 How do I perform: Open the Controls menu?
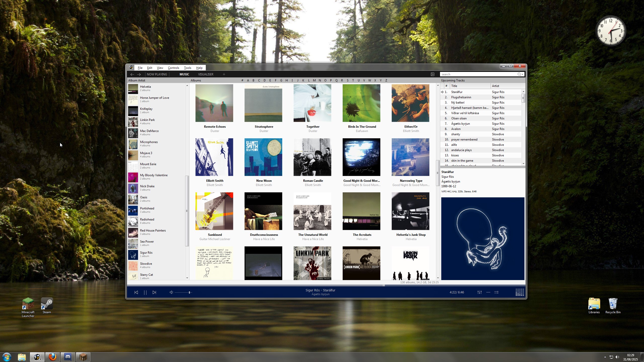point(173,68)
